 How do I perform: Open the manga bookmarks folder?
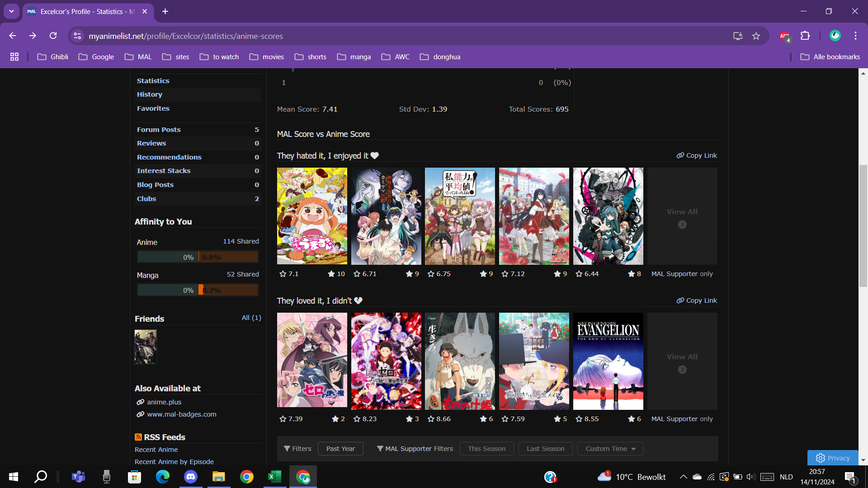tap(354, 56)
